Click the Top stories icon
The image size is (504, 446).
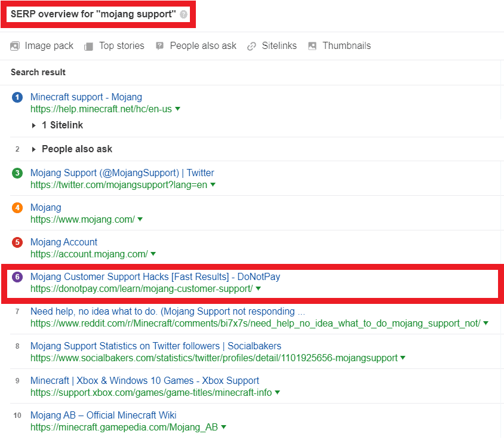tap(88, 46)
